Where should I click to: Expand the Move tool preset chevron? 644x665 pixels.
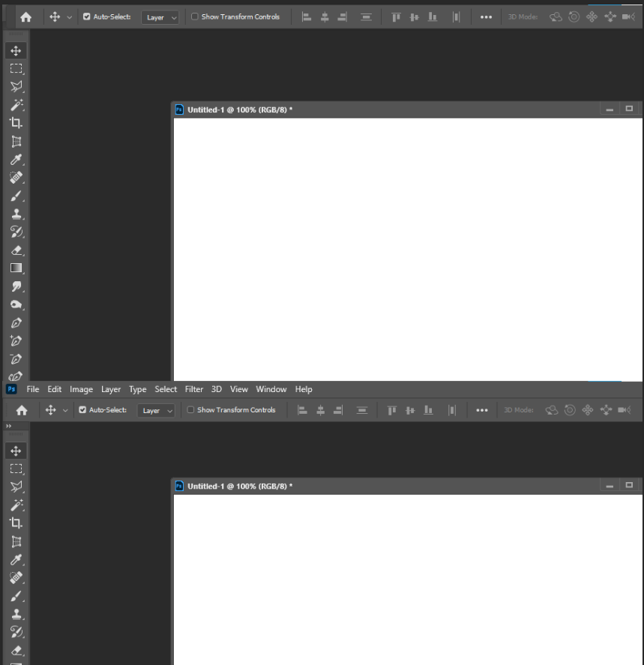tap(68, 16)
